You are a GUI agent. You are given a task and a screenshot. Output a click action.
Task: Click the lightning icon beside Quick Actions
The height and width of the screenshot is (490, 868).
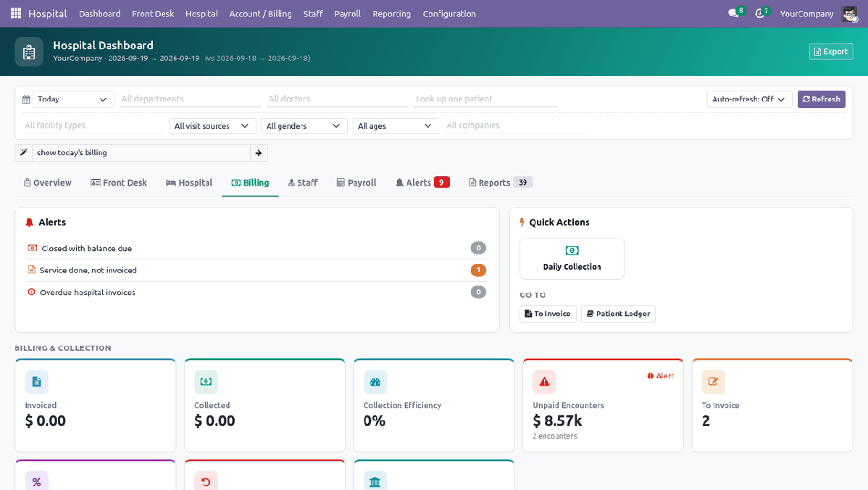[x=522, y=223]
